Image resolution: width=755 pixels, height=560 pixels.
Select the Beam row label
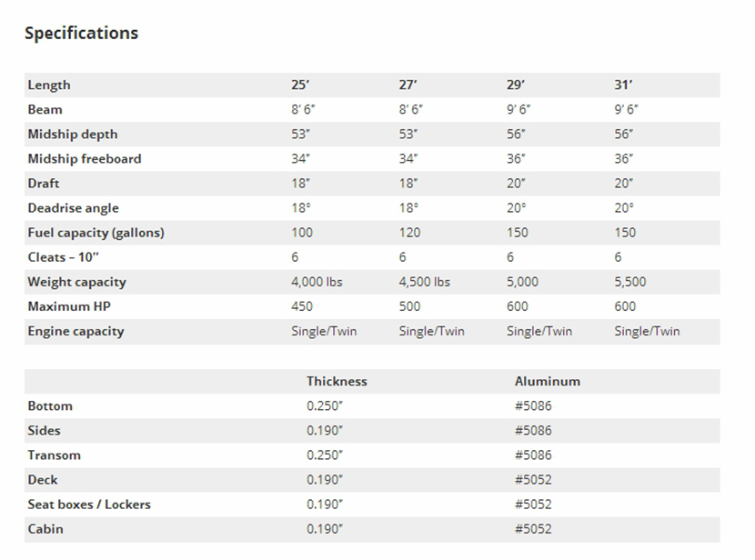point(45,110)
